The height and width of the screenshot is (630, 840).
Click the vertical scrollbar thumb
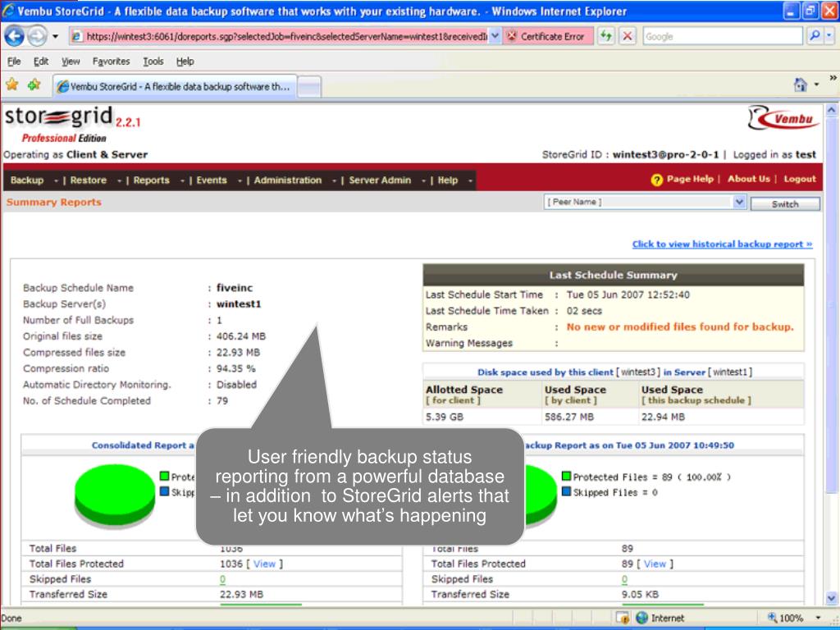pos(832,304)
